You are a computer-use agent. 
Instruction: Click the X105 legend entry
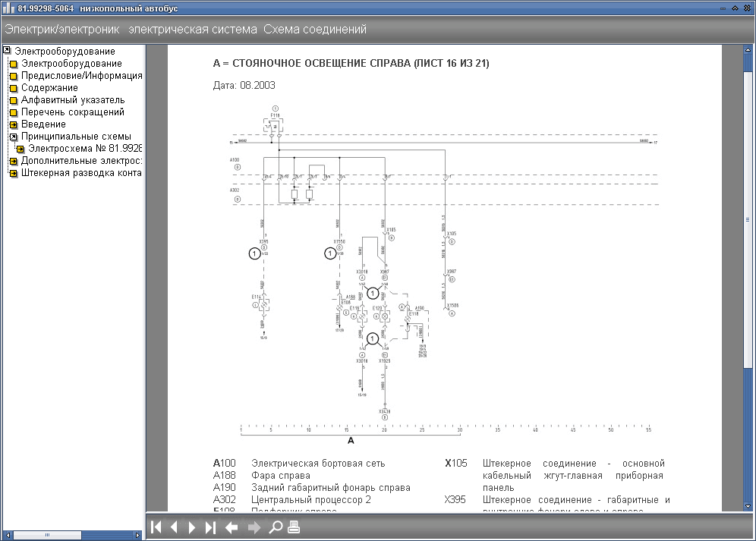(554, 476)
